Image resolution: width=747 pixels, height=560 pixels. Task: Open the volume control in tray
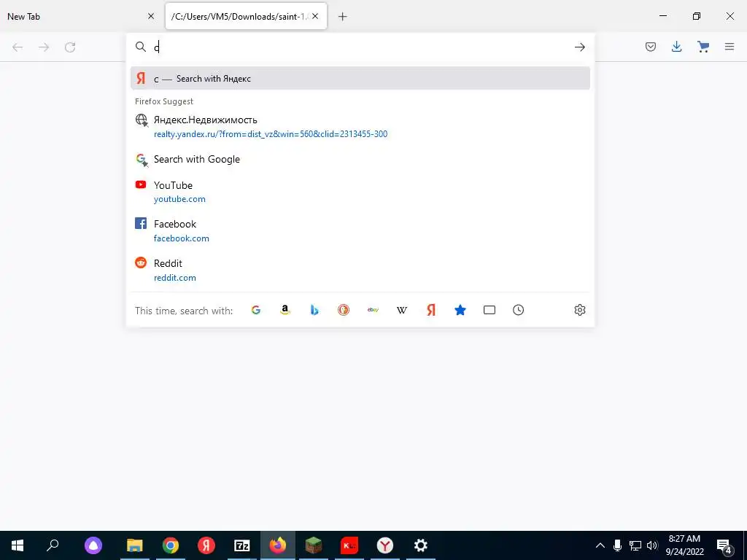652,545
